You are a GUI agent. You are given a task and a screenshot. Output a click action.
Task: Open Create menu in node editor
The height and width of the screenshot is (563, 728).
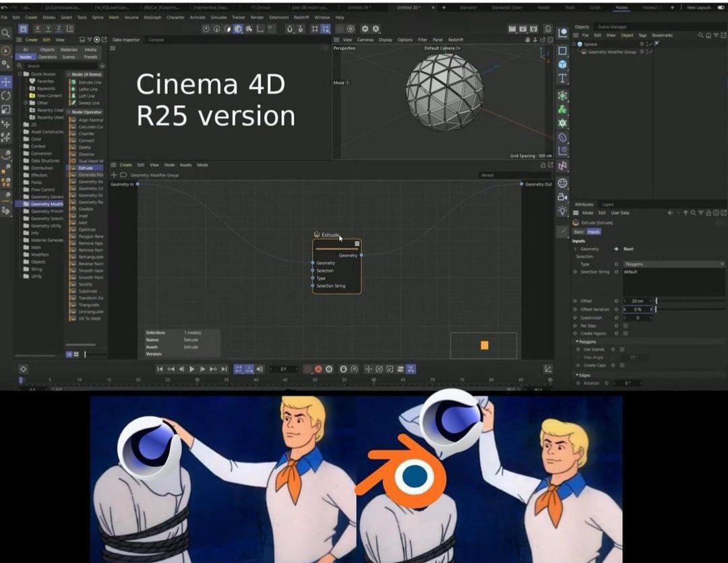[126, 165]
